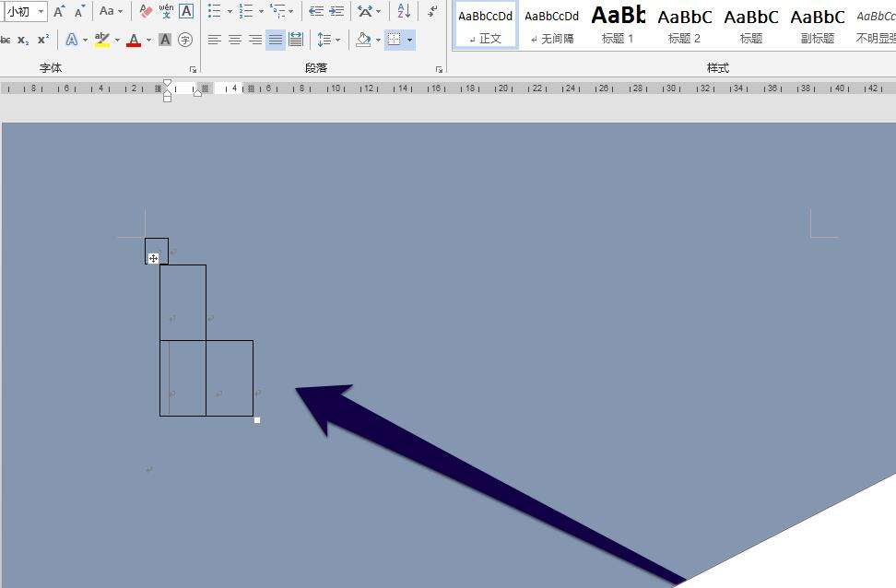The image size is (896, 588).
Task: Apply the 标题 2 style
Action: click(x=684, y=25)
